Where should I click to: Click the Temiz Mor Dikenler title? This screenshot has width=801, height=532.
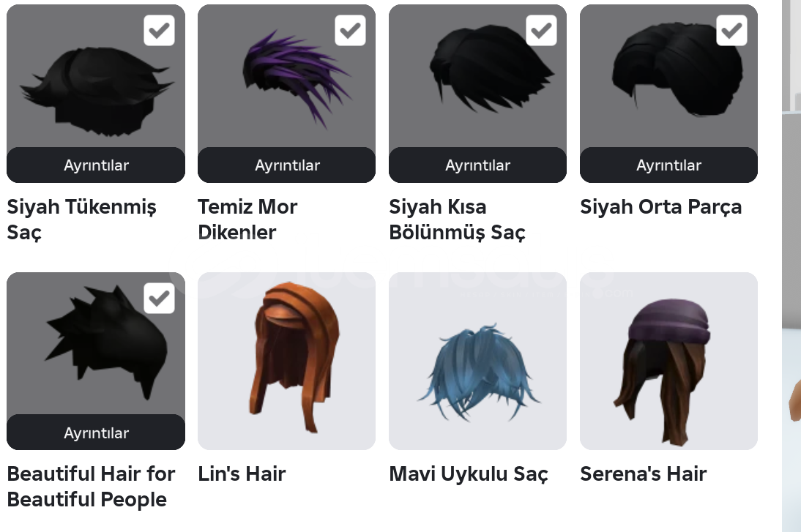tap(247, 220)
